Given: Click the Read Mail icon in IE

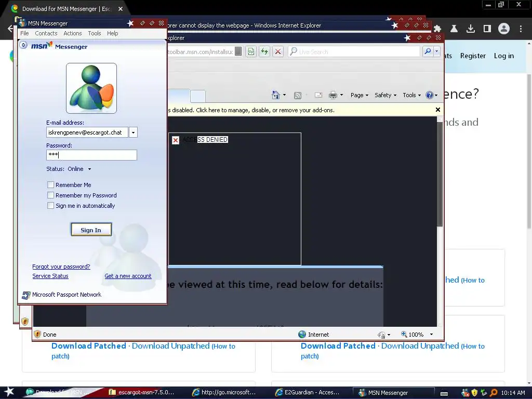Looking at the screenshot, I should click(x=318, y=96).
